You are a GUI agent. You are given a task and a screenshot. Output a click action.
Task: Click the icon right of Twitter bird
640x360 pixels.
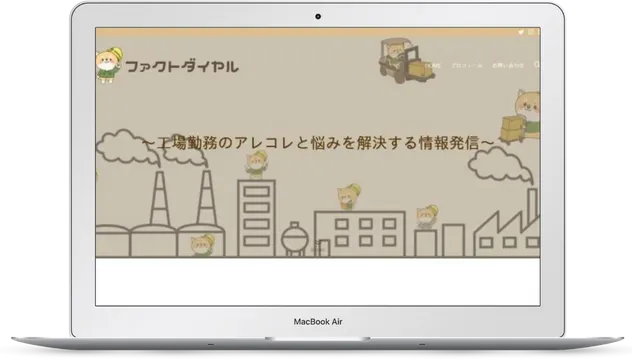pyautogui.click(x=531, y=32)
